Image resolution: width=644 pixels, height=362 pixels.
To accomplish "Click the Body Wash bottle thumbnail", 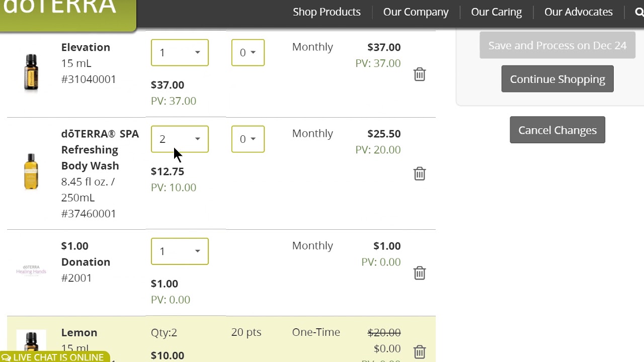I will (x=31, y=171).
